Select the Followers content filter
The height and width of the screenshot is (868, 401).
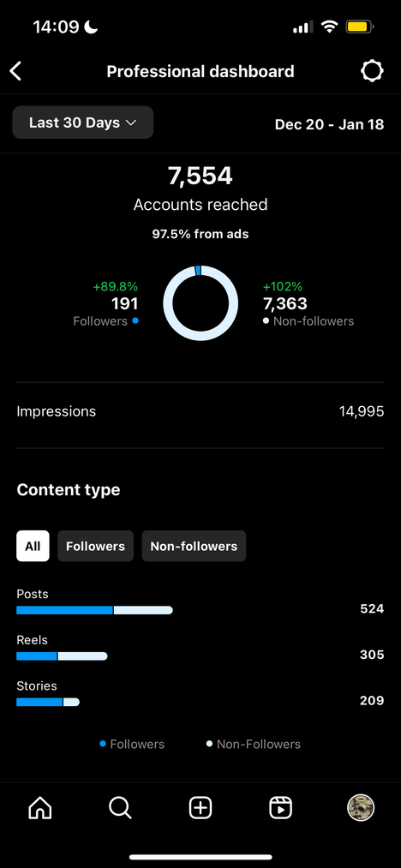[x=95, y=547]
